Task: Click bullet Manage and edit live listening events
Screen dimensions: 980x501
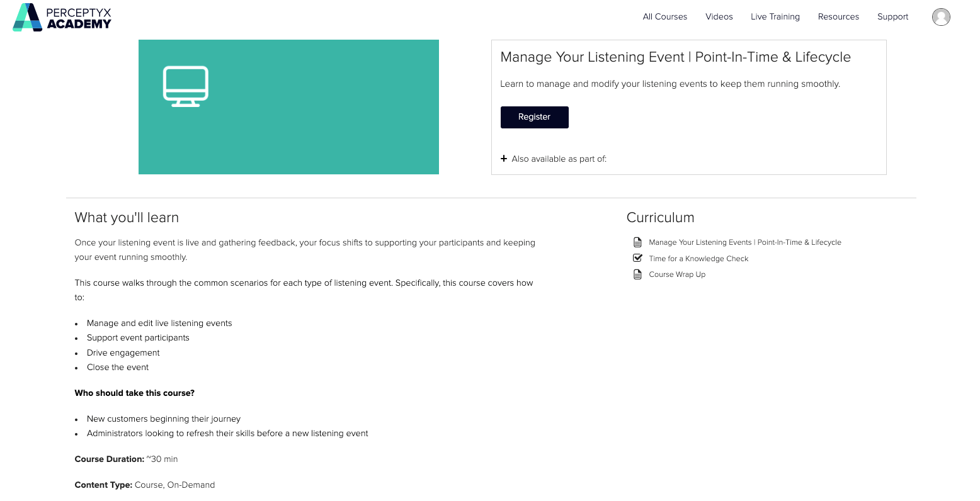Action: [159, 324]
